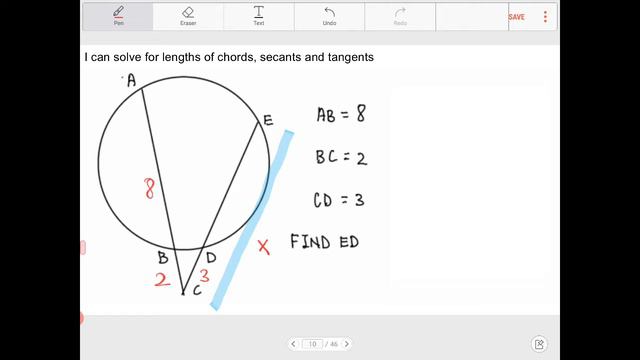640x360 pixels.
Task: Select the Pen tool
Action: coord(118,16)
